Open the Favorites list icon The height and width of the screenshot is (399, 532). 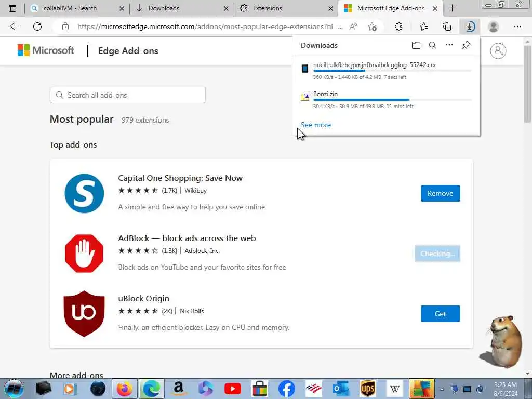(x=424, y=26)
